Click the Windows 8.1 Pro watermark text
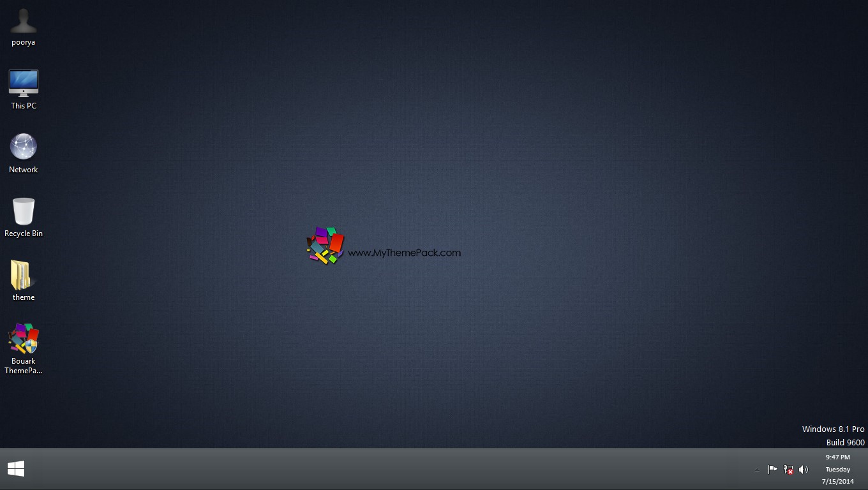868x490 pixels. point(833,429)
